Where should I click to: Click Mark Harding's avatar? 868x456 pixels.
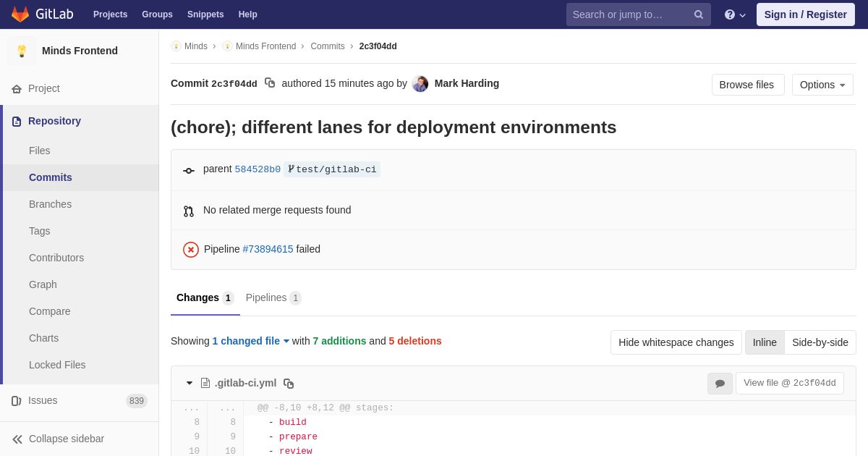coord(420,84)
